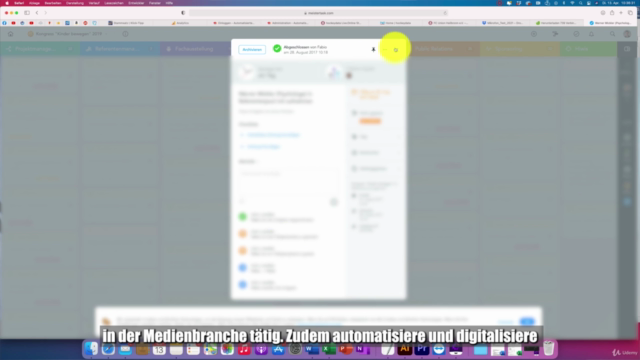Open Safari from the Dock
Viewport: 640px width, 360px height.
coord(108,349)
